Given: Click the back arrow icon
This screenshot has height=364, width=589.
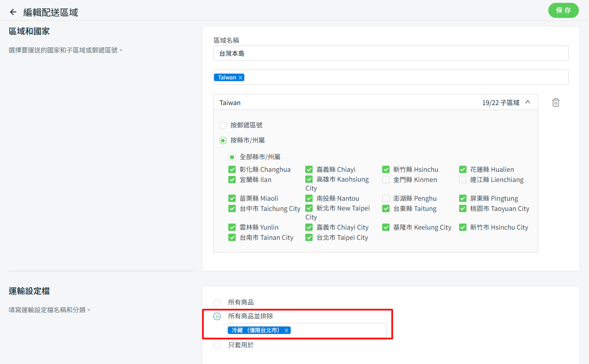Looking at the screenshot, I should (x=13, y=12).
